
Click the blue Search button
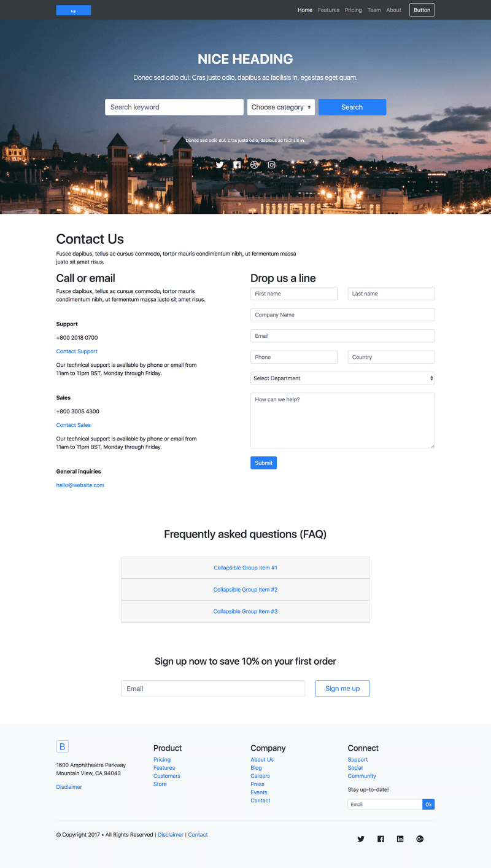pos(352,107)
